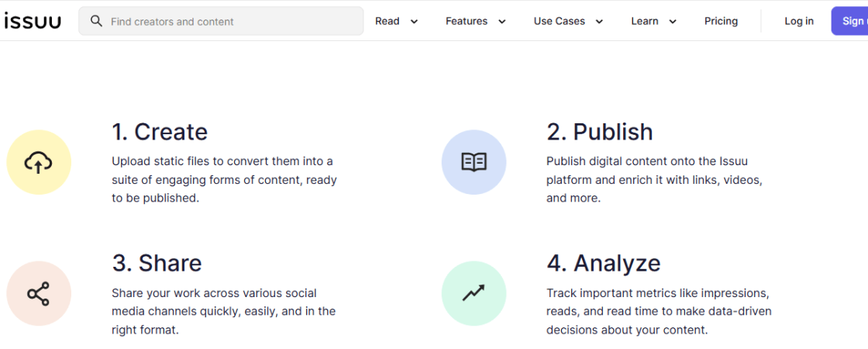
Task: Open the Pricing page
Action: click(x=721, y=21)
